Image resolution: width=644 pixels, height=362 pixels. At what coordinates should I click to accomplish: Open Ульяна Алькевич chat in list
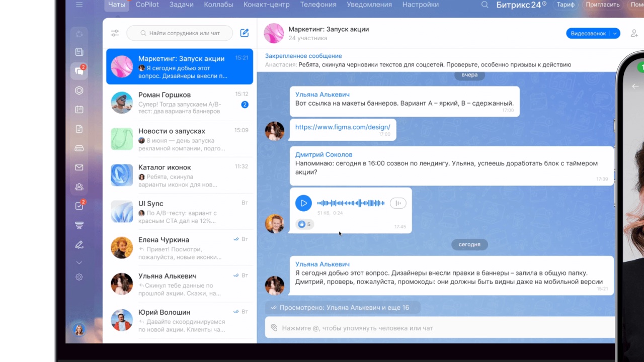click(180, 284)
